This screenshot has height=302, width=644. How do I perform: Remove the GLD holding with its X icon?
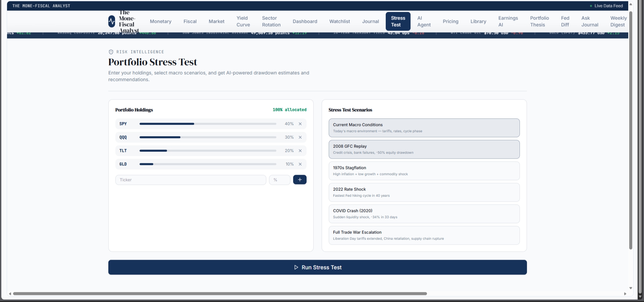click(x=300, y=164)
